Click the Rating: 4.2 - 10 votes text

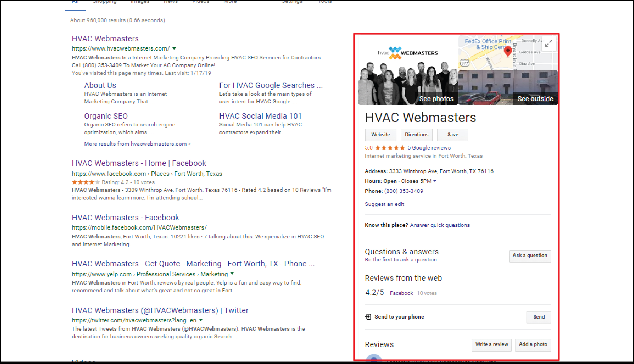click(128, 182)
